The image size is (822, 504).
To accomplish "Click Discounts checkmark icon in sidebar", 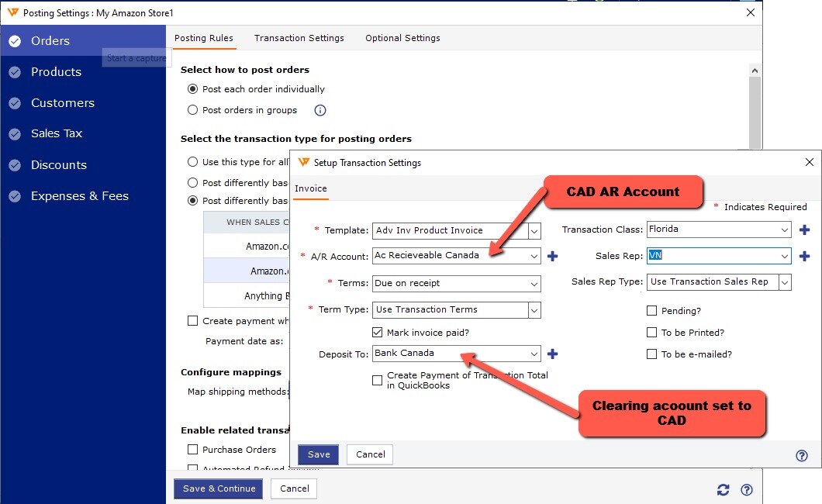I will coord(15,165).
